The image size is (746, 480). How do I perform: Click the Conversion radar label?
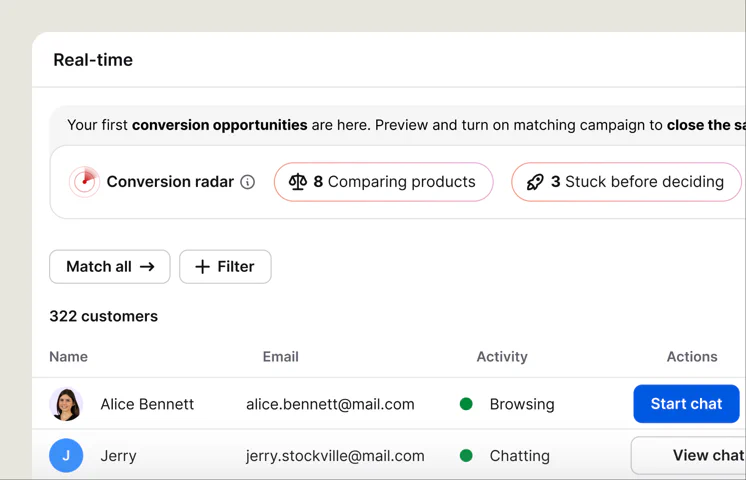click(x=170, y=182)
